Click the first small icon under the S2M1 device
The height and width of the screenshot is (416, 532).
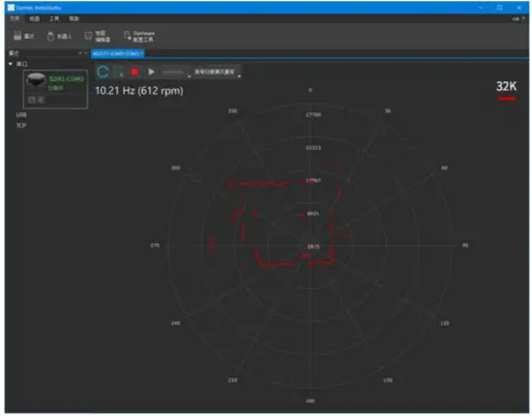tap(32, 100)
